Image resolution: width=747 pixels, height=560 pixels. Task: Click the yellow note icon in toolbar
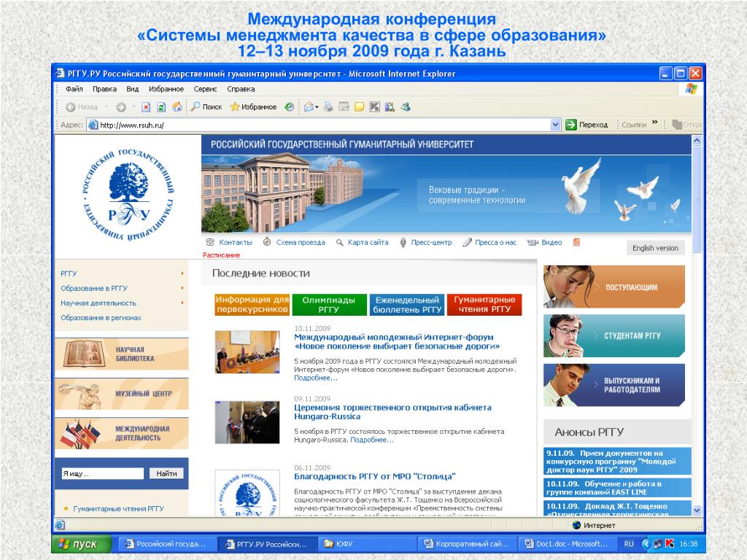coord(359,106)
